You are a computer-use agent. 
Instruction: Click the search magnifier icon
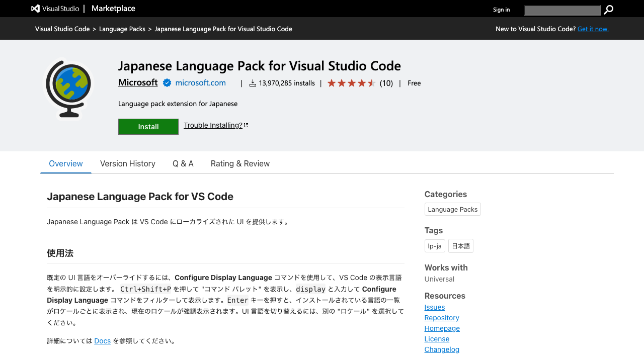tap(608, 10)
